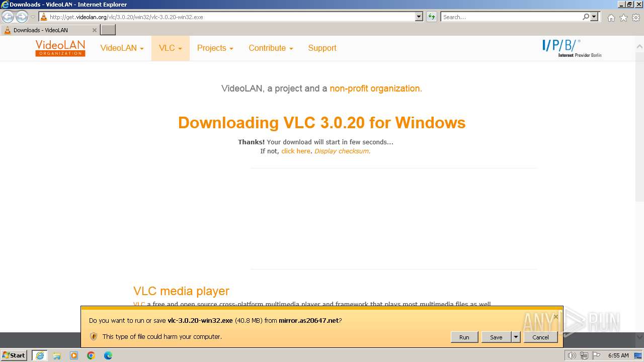
Task: Open a new blank tab
Action: (108, 30)
